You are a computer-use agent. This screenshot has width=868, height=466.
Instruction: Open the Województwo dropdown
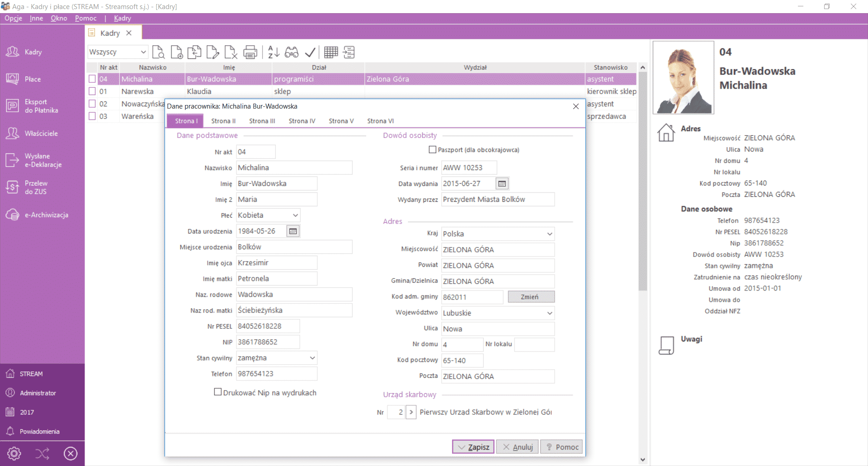coord(549,313)
